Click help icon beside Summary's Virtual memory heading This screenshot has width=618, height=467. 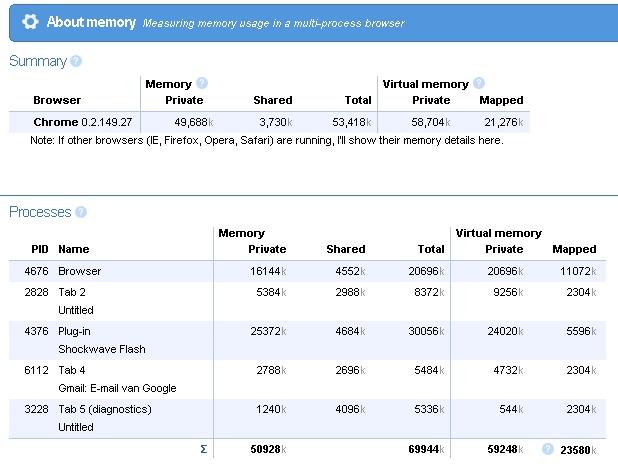coord(479,83)
